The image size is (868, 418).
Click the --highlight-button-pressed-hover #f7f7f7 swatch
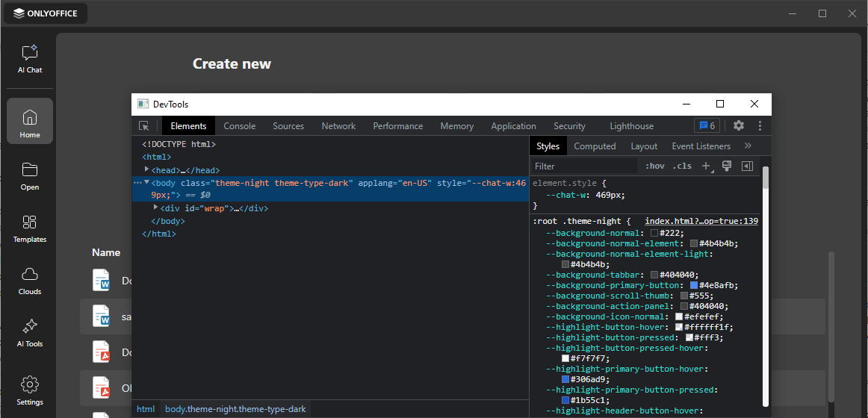pos(565,358)
